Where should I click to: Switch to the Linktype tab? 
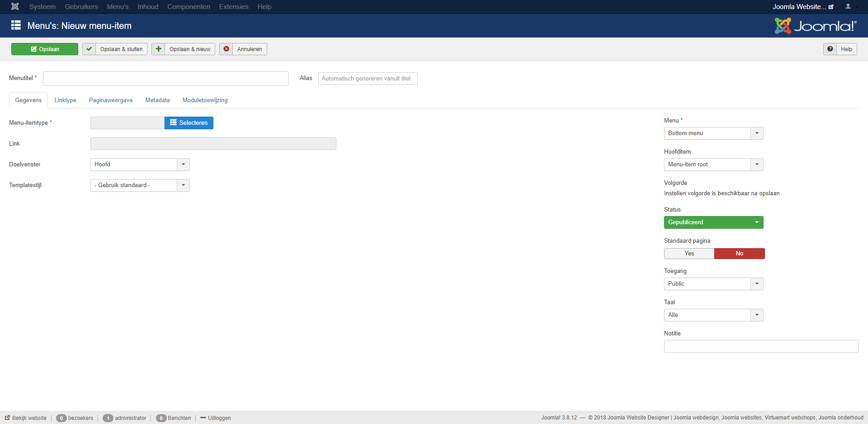[x=65, y=100]
